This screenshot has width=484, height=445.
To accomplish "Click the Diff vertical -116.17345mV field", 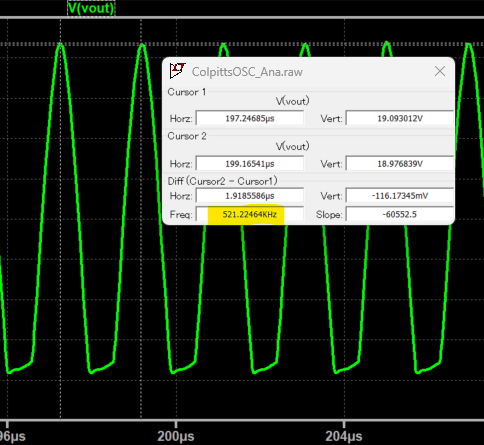I will [x=400, y=196].
